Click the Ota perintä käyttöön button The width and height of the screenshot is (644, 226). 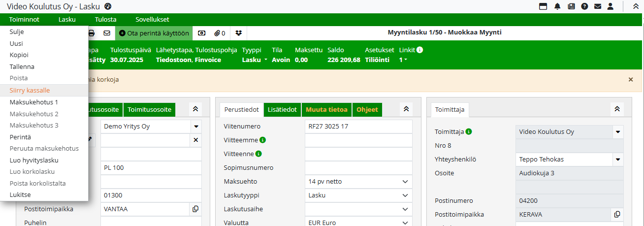(x=154, y=33)
